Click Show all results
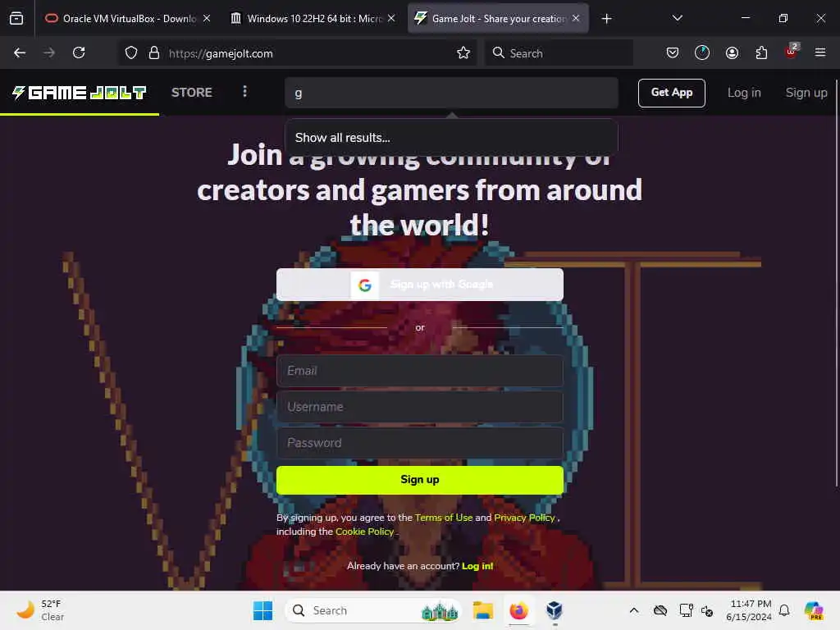Screen dimensions: 840x630 click(x=343, y=138)
